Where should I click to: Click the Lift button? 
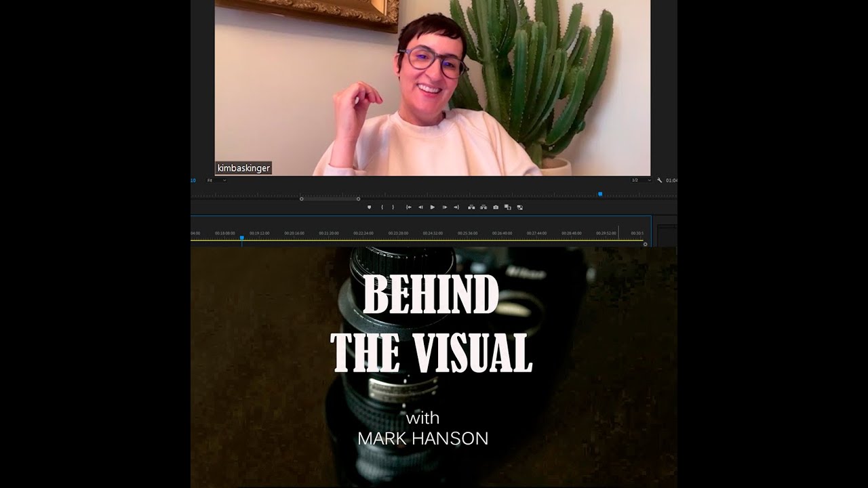click(471, 207)
